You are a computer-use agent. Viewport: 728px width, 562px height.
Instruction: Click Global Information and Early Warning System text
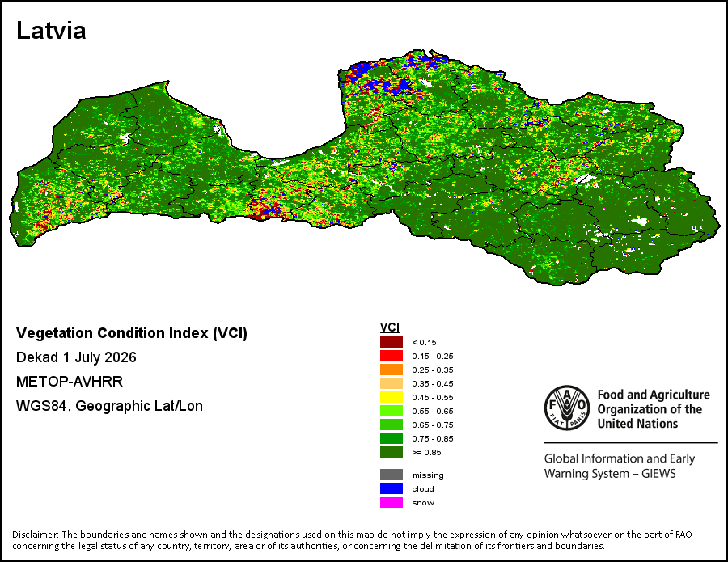coord(620,466)
